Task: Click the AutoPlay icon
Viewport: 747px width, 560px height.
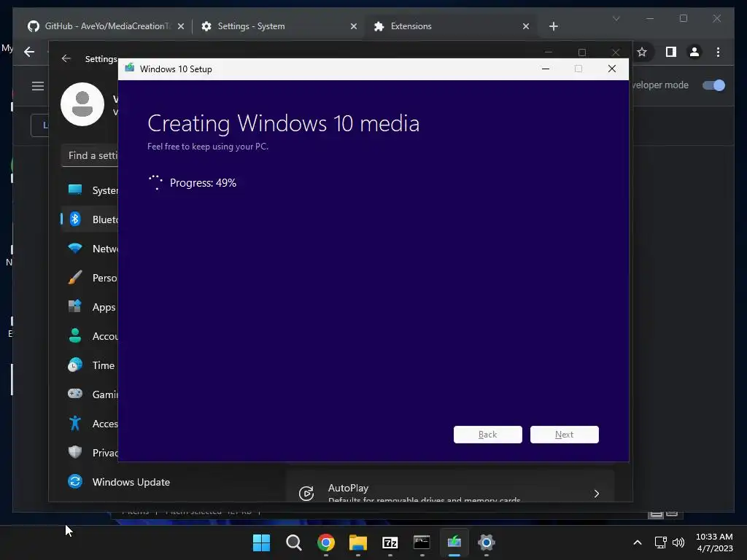Action: pyautogui.click(x=306, y=494)
